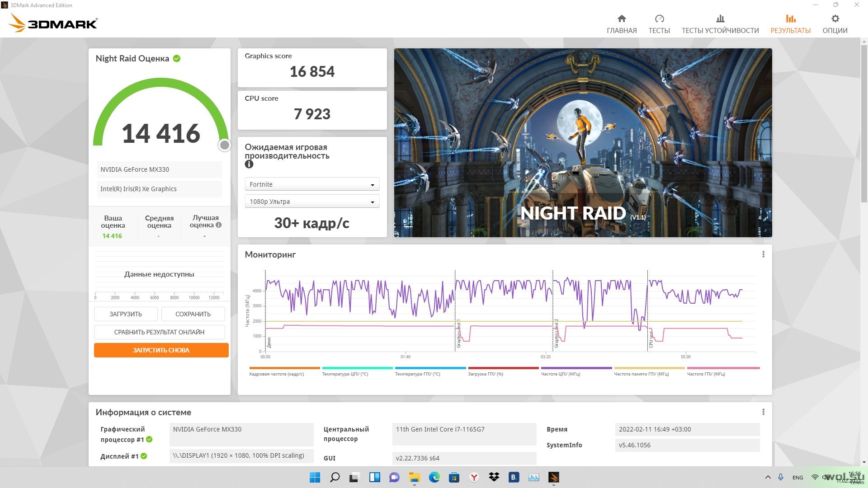Screen dimensions: 868x488
Task: Click the SystemInfo version v5.46.1056
Action: 687,445
